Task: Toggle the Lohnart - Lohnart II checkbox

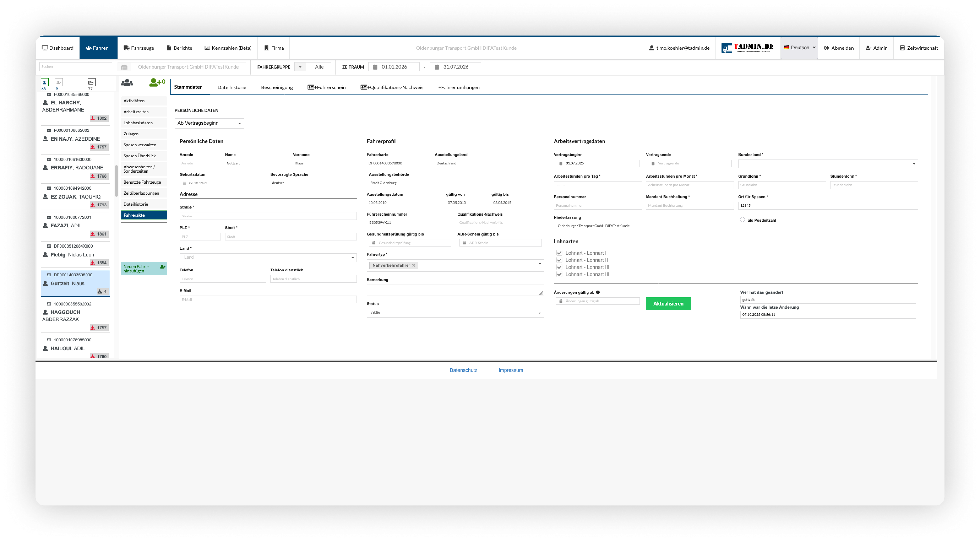Action: point(559,260)
